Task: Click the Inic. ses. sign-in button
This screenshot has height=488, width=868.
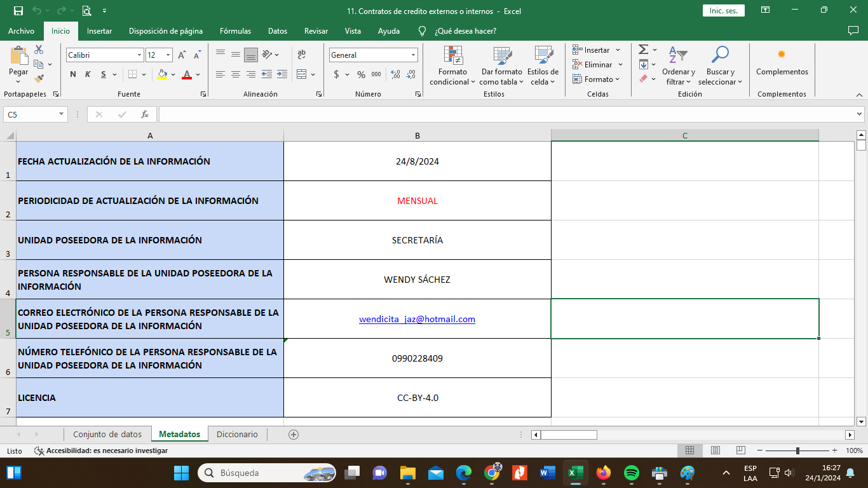Action: tap(723, 11)
